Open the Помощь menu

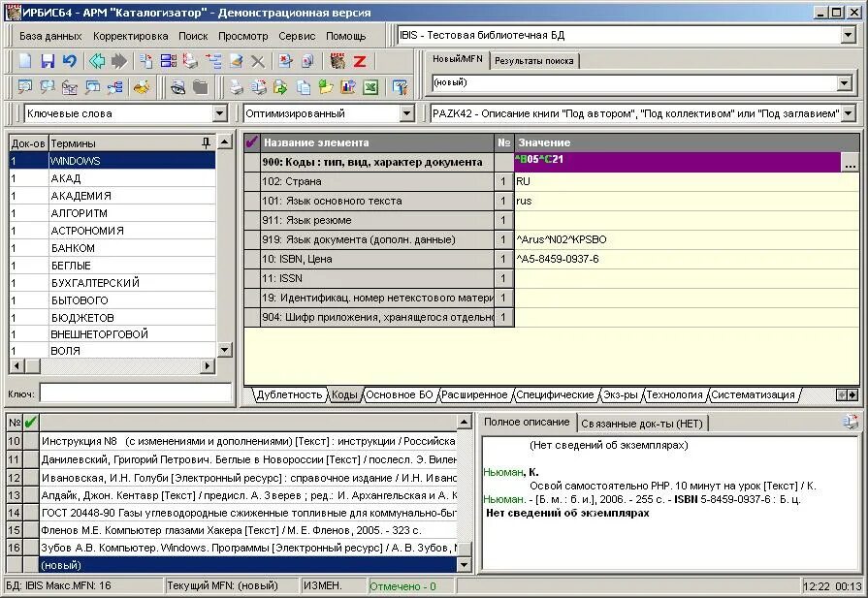pos(346,36)
